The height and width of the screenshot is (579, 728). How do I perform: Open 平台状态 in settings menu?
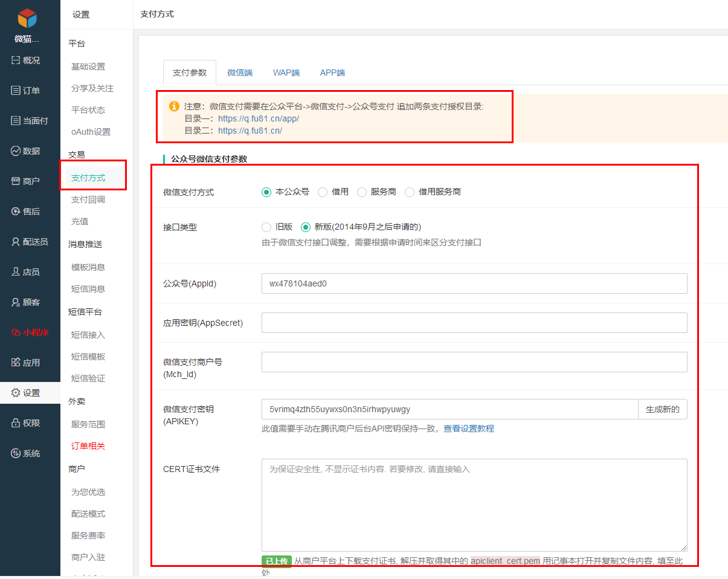pos(88,110)
